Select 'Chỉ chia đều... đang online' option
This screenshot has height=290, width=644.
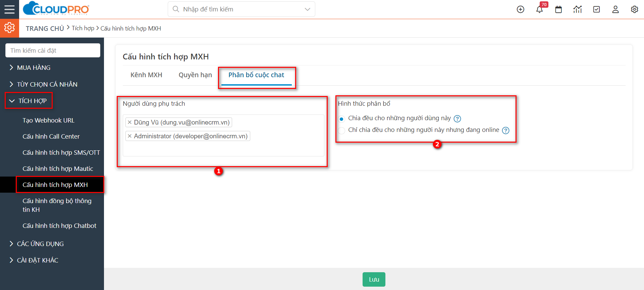pos(341,131)
